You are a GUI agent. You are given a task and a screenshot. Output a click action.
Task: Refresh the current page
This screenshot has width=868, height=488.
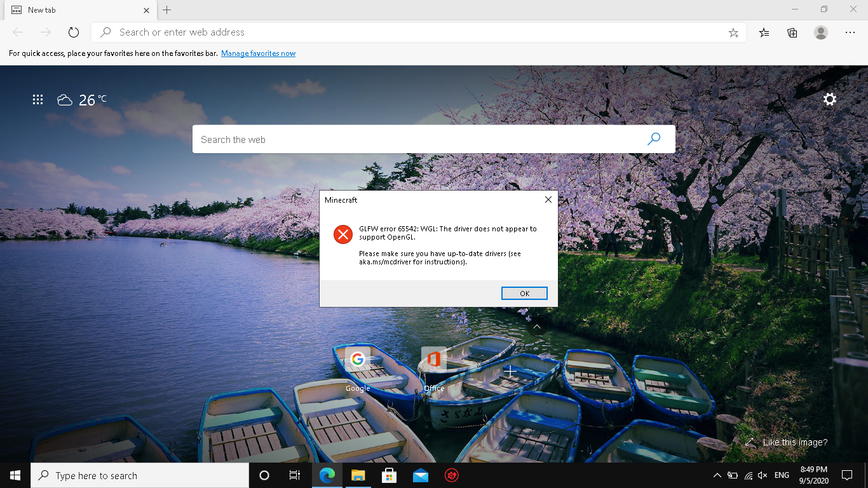(73, 32)
